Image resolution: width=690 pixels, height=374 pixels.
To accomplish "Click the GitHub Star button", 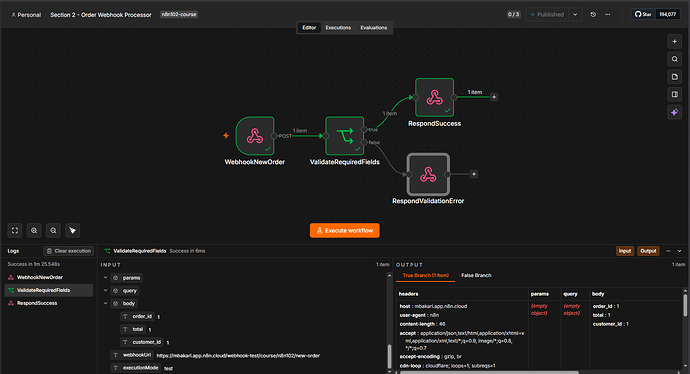I will tap(643, 15).
